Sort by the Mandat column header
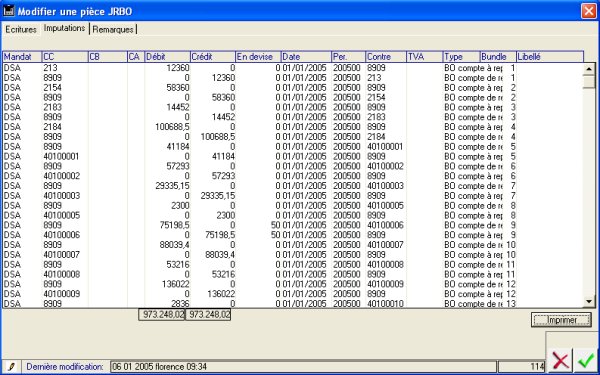Image resolution: width=600 pixels, height=375 pixels. 22,57
